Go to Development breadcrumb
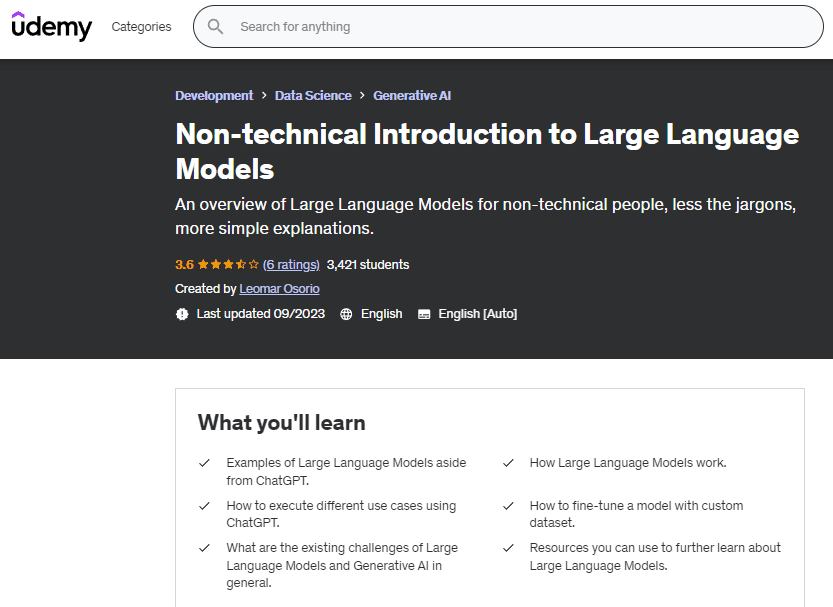The image size is (833, 607). 214,96
